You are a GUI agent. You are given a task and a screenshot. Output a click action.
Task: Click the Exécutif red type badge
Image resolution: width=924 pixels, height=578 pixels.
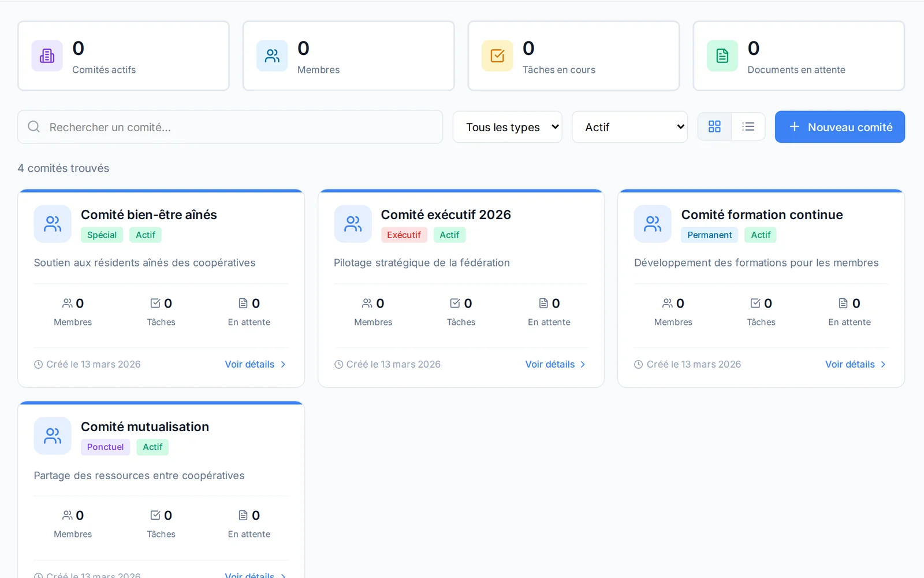(404, 235)
